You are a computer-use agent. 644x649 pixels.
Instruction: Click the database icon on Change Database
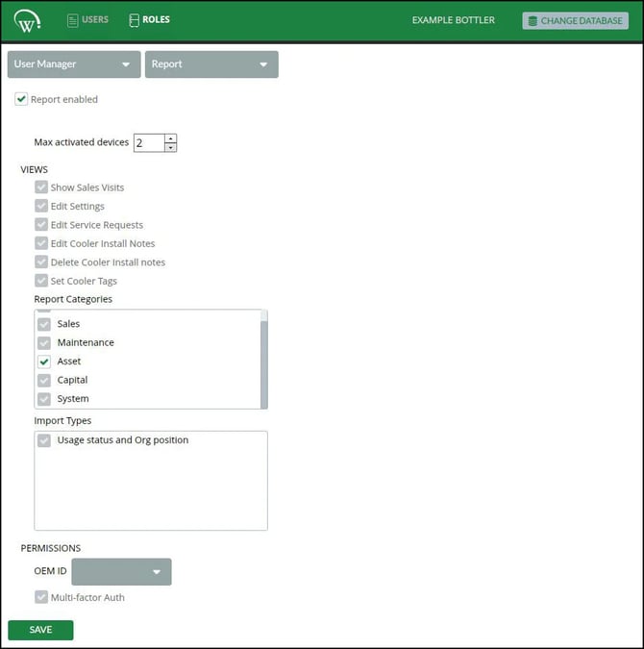[533, 21]
